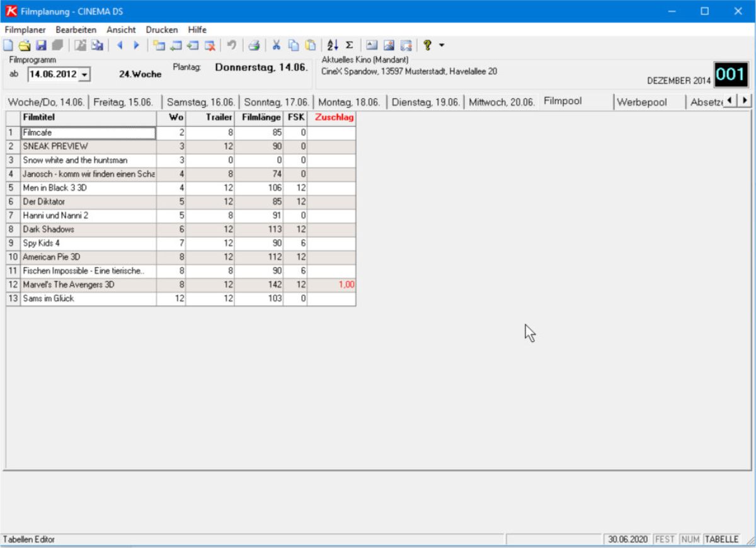Image resolution: width=756 pixels, height=548 pixels.
Task: Click the printer icon in toolbar
Action: (253, 45)
